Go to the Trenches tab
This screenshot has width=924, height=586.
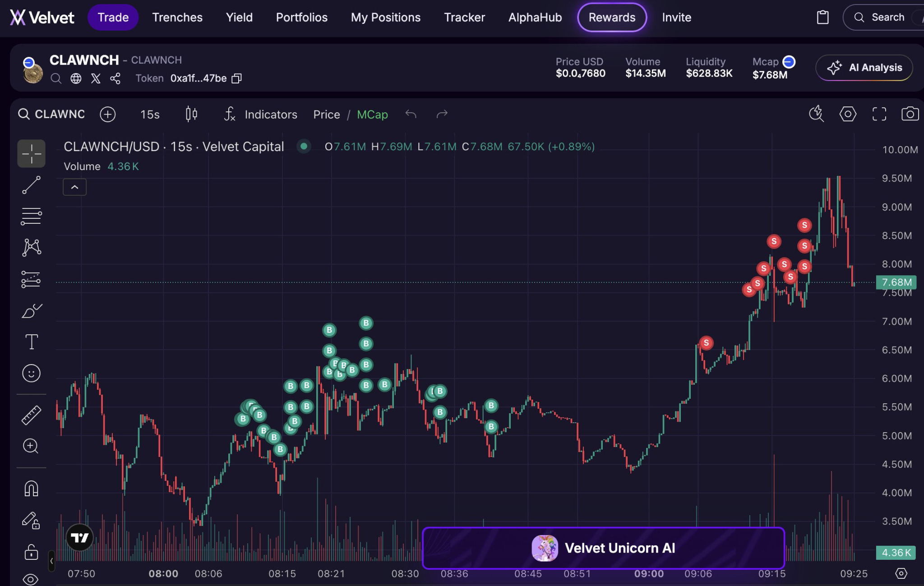click(177, 18)
